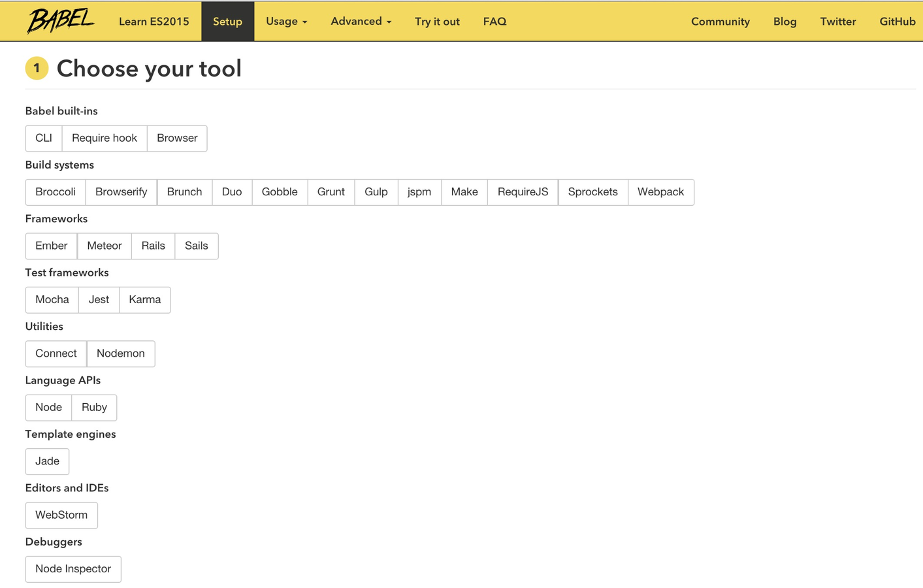The width and height of the screenshot is (923, 588).
Task: Open the Community link
Action: click(x=721, y=22)
